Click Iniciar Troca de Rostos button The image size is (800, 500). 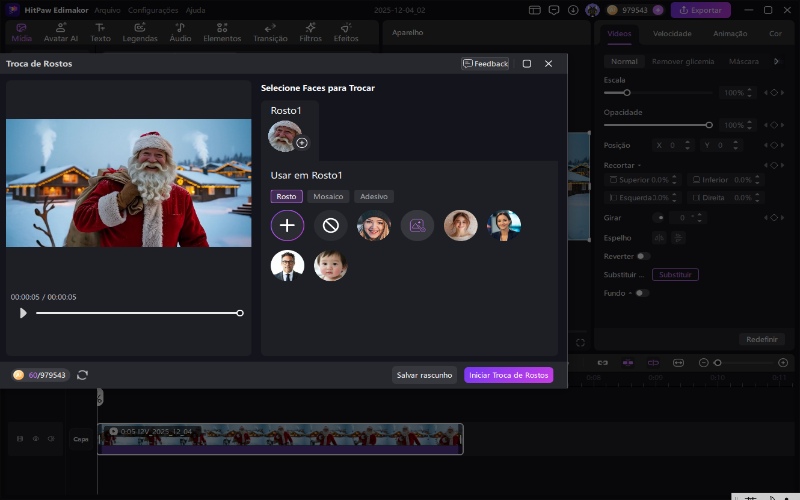508,375
